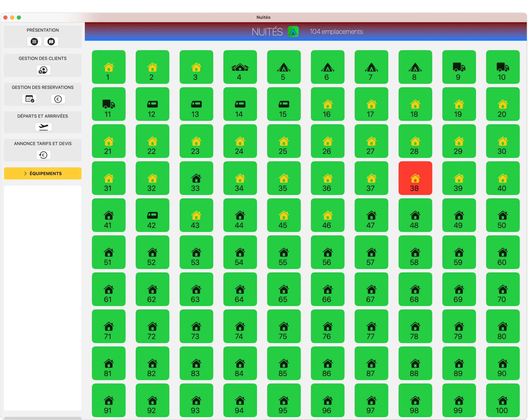The image size is (528, 420).
Task: Select tent pitch 5
Action: tap(284, 67)
